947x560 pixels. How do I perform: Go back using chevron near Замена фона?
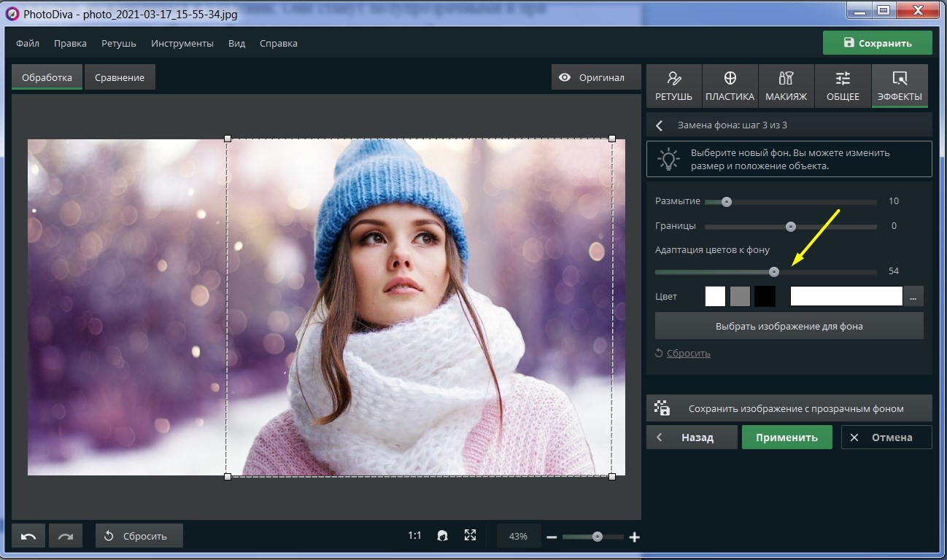pyautogui.click(x=660, y=125)
